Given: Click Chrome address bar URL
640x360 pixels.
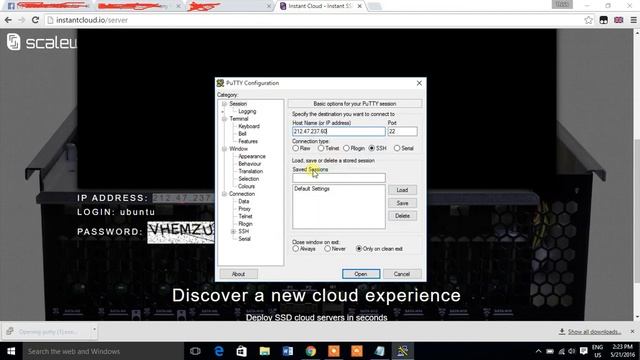Looking at the screenshot, I should 92,20.
